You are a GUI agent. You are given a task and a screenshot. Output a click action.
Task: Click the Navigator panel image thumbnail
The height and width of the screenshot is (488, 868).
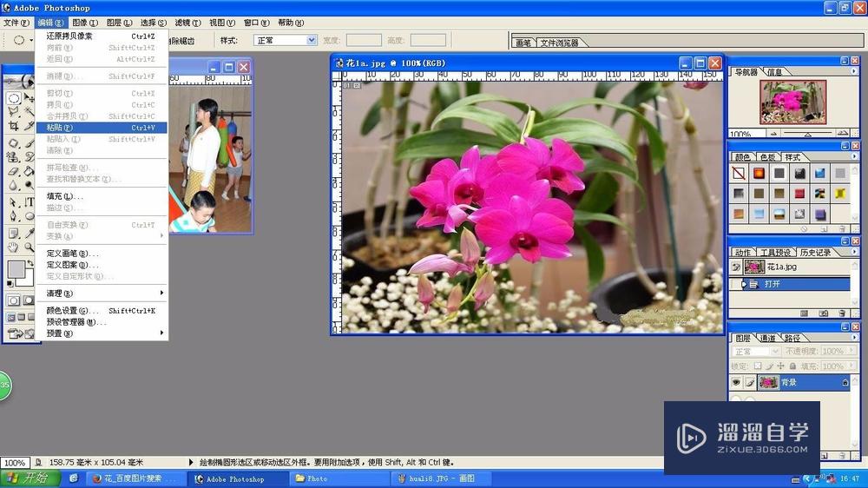(792, 102)
